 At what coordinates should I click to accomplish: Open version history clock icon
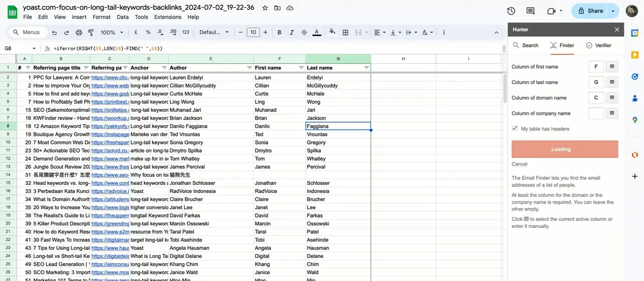[511, 11]
